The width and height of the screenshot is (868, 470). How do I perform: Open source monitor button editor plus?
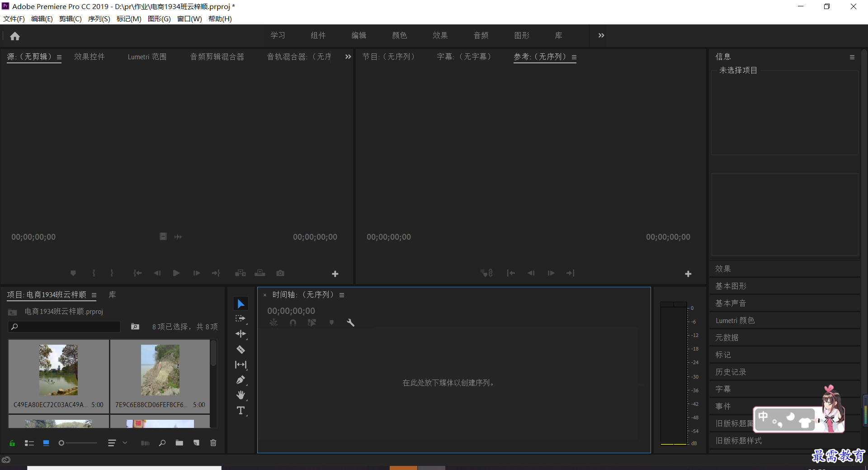click(x=335, y=274)
